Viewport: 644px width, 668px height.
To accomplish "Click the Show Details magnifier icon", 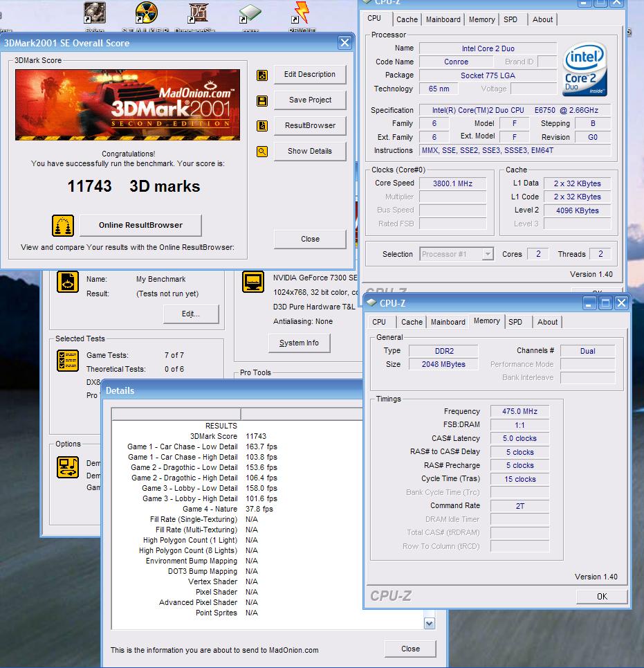I will coord(262,151).
